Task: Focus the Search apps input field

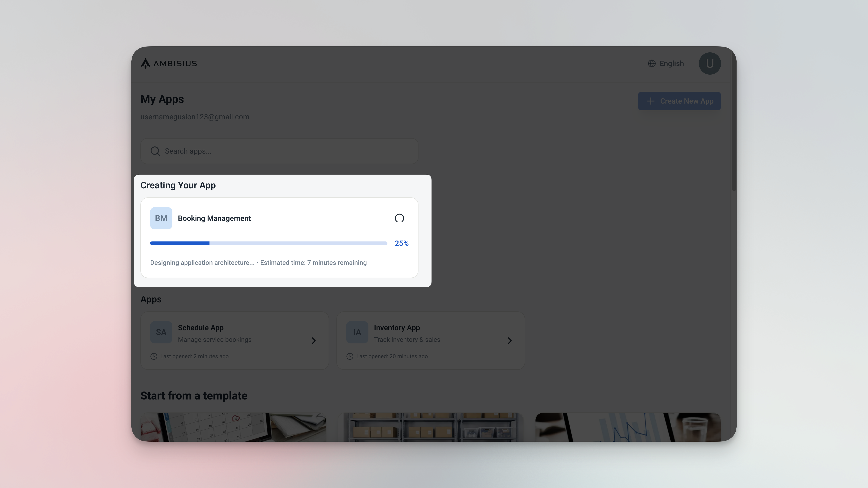Action: 279,151
